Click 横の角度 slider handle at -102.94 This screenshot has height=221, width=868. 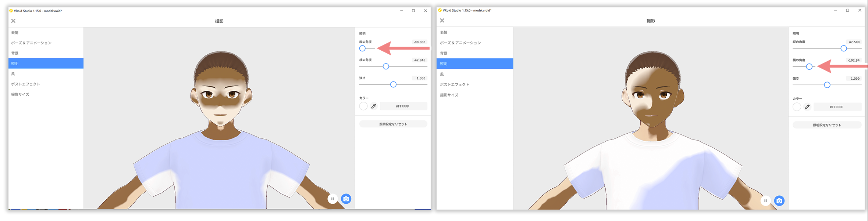point(809,66)
